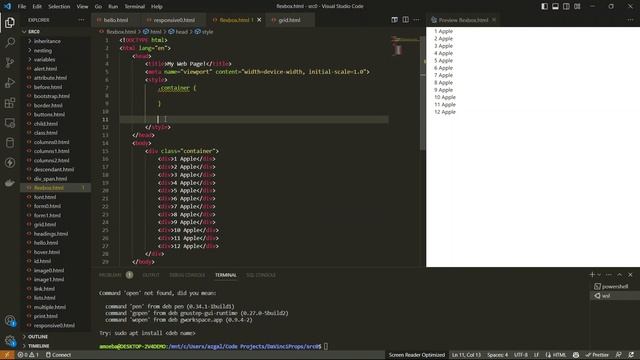Image resolution: width=640 pixels, height=360 pixels.
Task: Open the Remote Explorer view
Action: [10, 122]
